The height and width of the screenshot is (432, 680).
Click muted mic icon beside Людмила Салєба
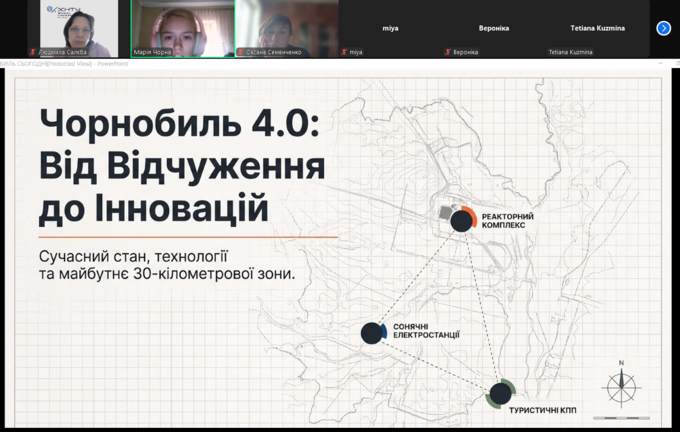click(33, 51)
